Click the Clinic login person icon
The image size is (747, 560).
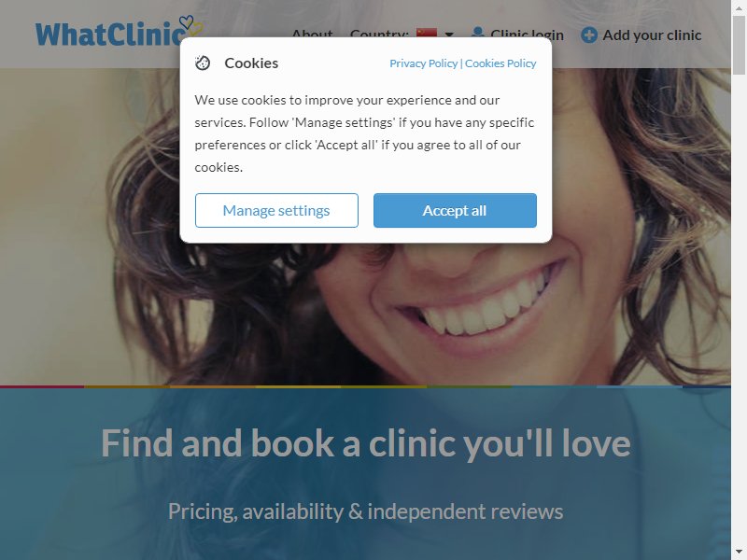(x=478, y=33)
